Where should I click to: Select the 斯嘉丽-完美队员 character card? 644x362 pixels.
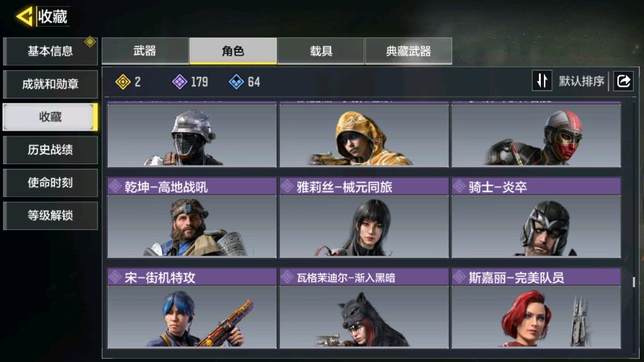(536, 309)
